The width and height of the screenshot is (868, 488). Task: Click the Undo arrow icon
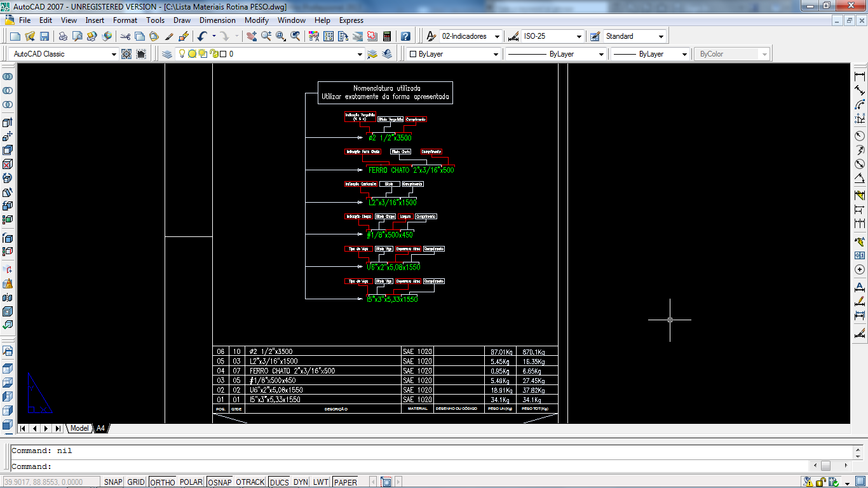click(x=202, y=36)
